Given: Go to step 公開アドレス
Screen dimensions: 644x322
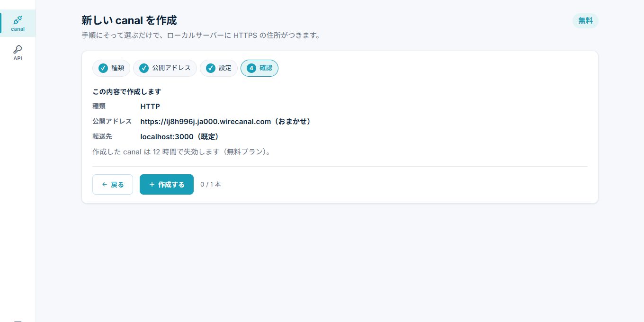Looking at the screenshot, I should pyautogui.click(x=165, y=68).
